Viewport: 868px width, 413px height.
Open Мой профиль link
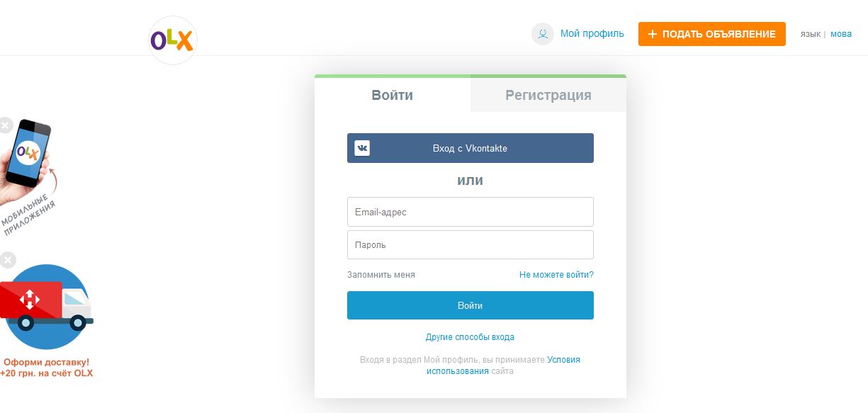tap(592, 33)
